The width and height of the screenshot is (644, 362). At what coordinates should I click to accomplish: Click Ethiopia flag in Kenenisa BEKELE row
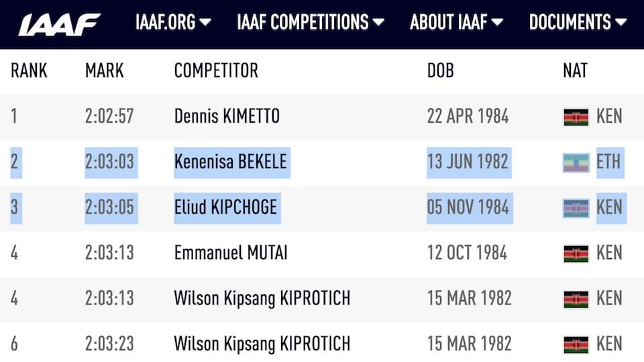coord(576,163)
